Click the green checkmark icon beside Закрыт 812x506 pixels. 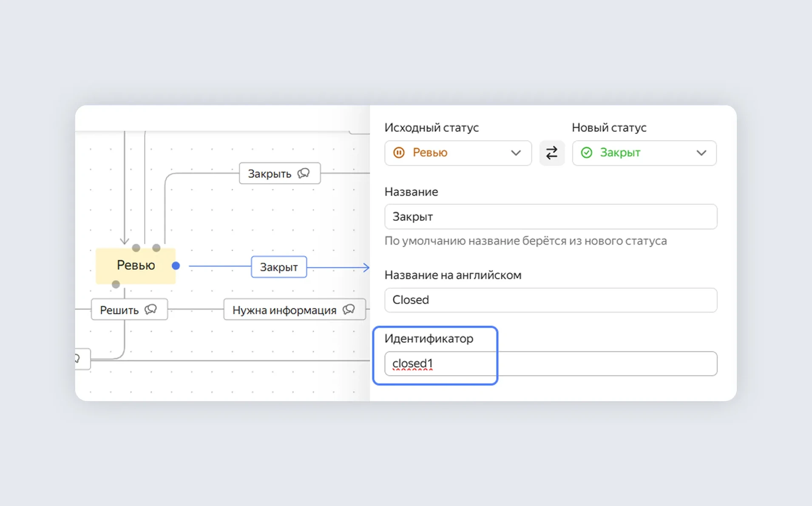586,153
